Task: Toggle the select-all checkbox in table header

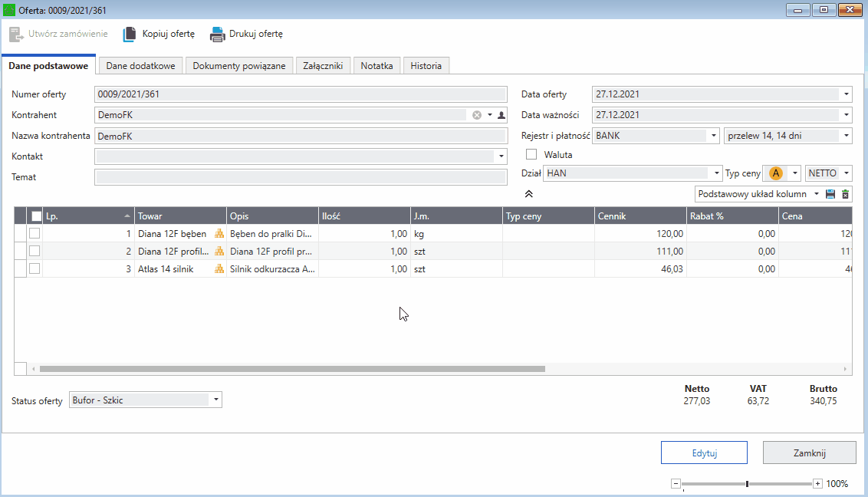Action: coord(36,216)
